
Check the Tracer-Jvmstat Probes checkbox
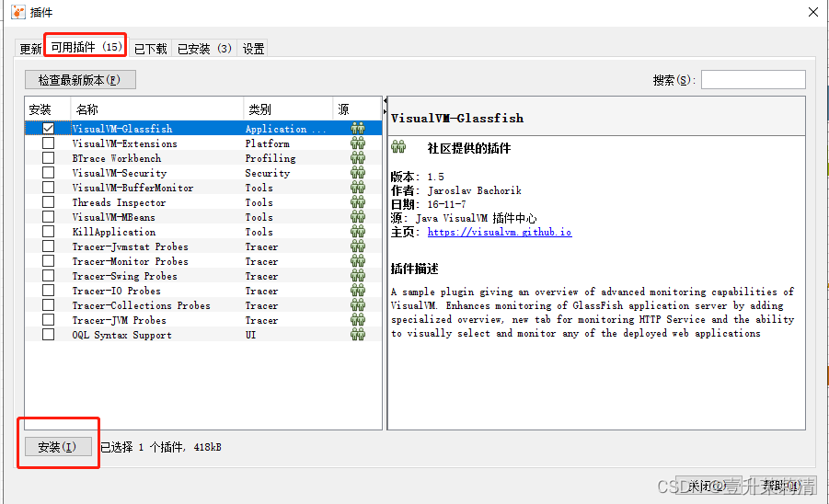click(48, 246)
